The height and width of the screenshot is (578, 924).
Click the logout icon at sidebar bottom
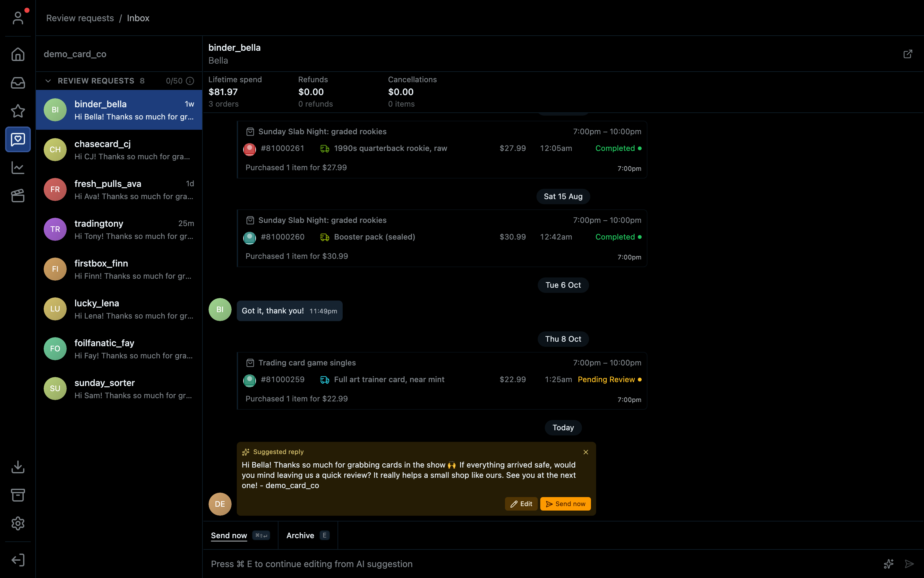coord(18,560)
